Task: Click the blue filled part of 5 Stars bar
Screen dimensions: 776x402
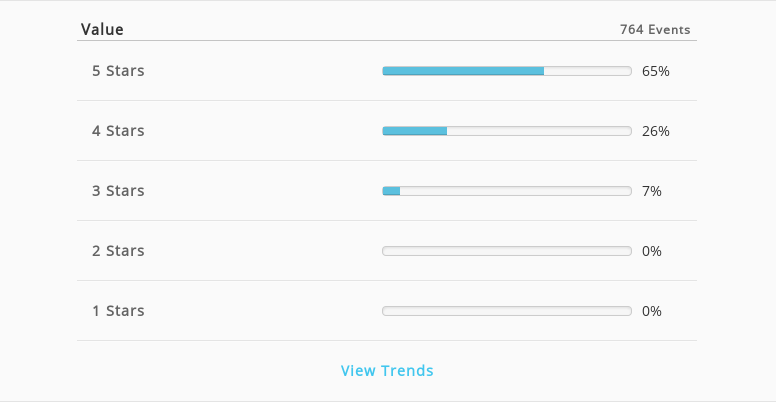Action: pos(463,71)
